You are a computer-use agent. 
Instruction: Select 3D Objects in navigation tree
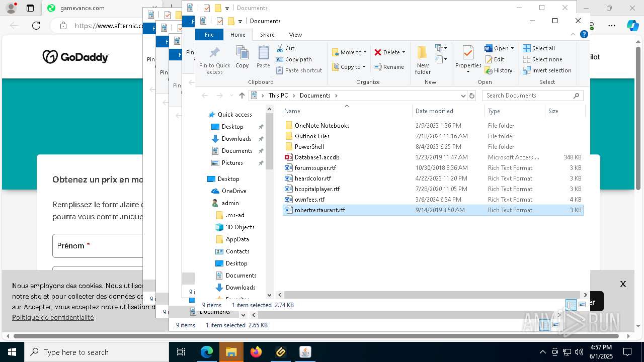pyautogui.click(x=239, y=227)
